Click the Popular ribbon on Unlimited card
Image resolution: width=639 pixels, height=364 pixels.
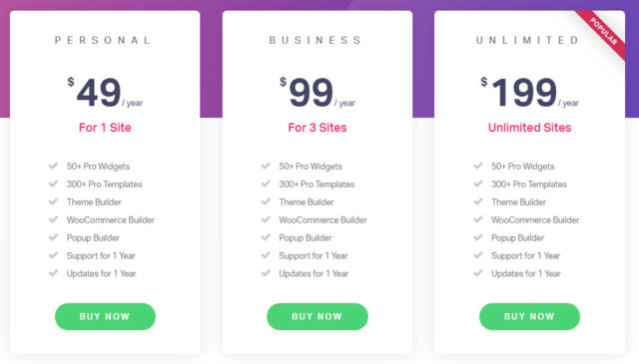[603, 32]
